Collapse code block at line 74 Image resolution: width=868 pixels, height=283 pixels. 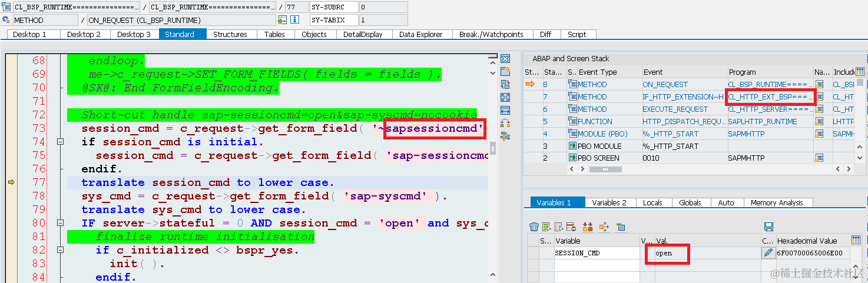click(59, 142)
